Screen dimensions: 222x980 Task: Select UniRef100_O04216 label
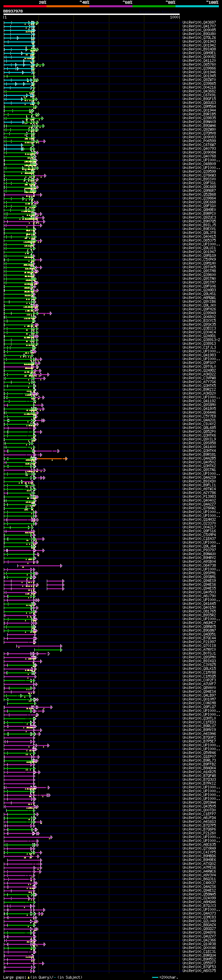(x=199, y=88)
